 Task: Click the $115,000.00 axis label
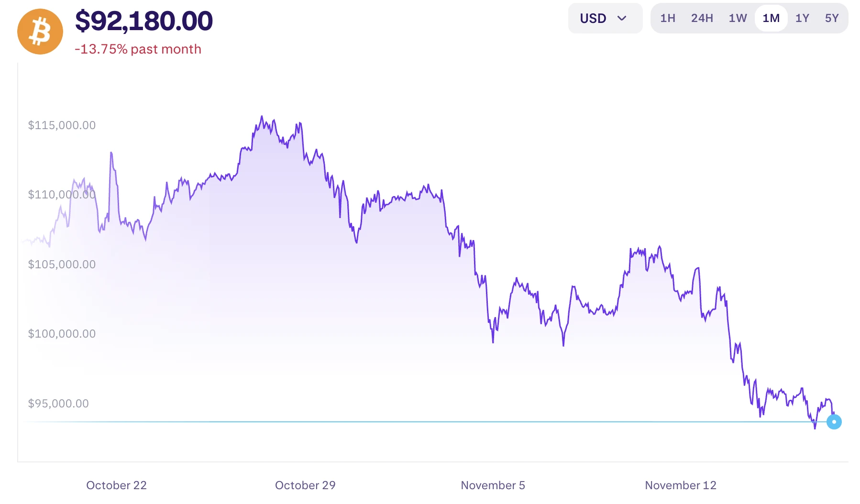[x=61, y=125]
